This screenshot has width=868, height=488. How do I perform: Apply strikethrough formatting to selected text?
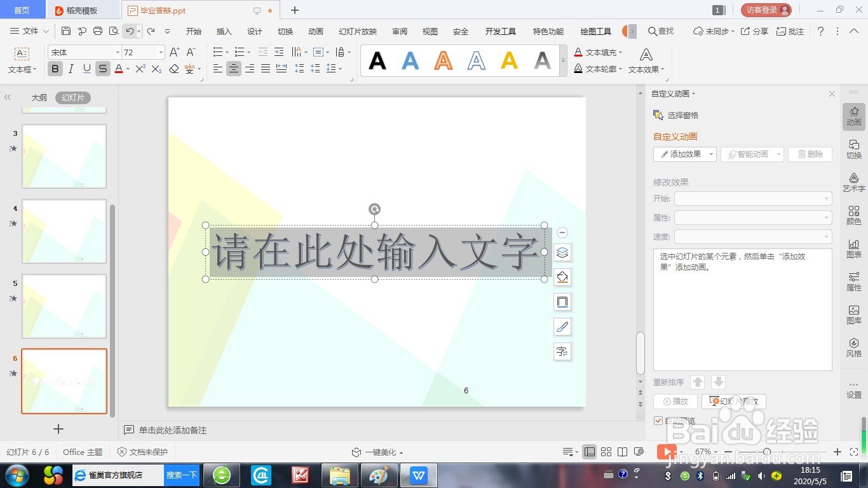tap(102, 69)
